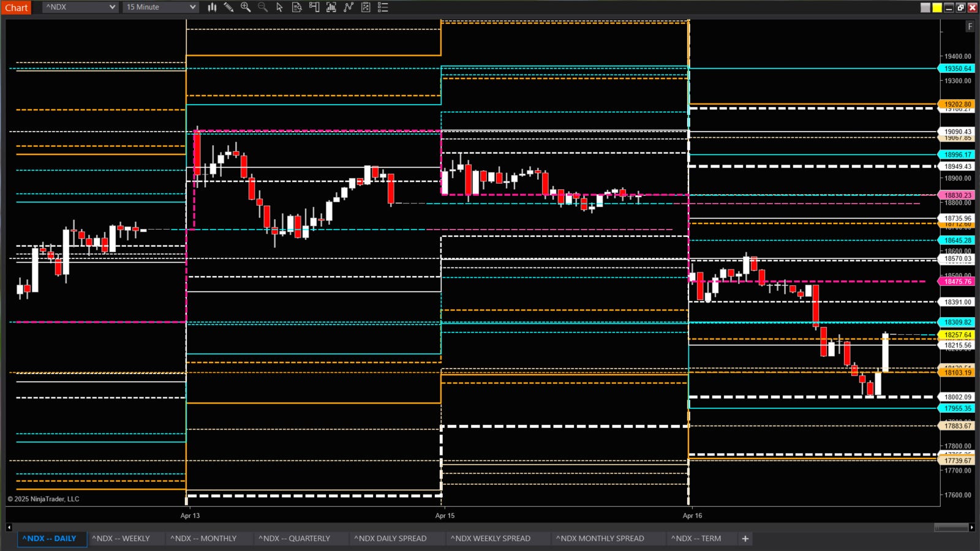Click the 18215.56 price marker

pyautogui.click(x=957, y=346)
